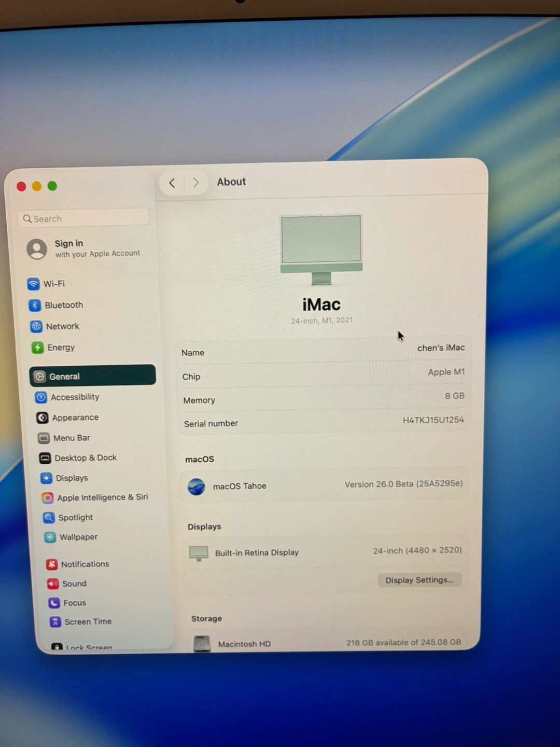Viewport: 560px width, 747px height.
Task: Click the chip value "Apple M1"
Action: 446,372
